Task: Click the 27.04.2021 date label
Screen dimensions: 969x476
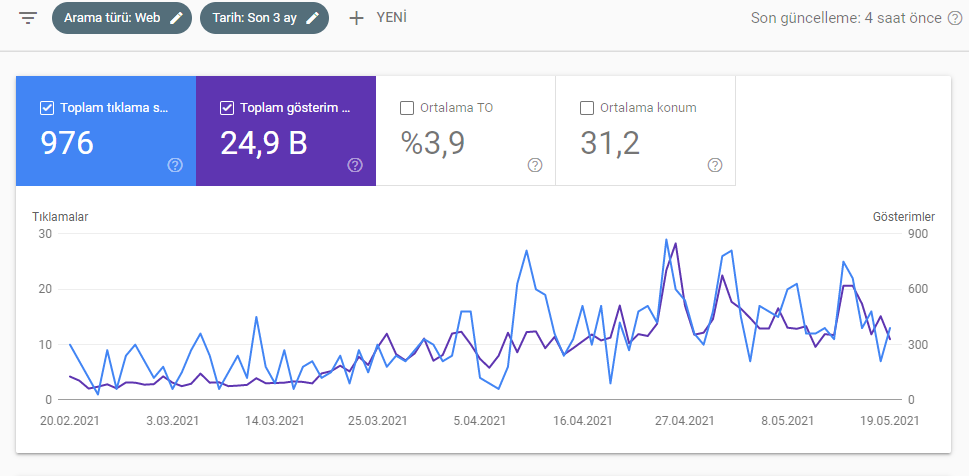Action: 684,420
